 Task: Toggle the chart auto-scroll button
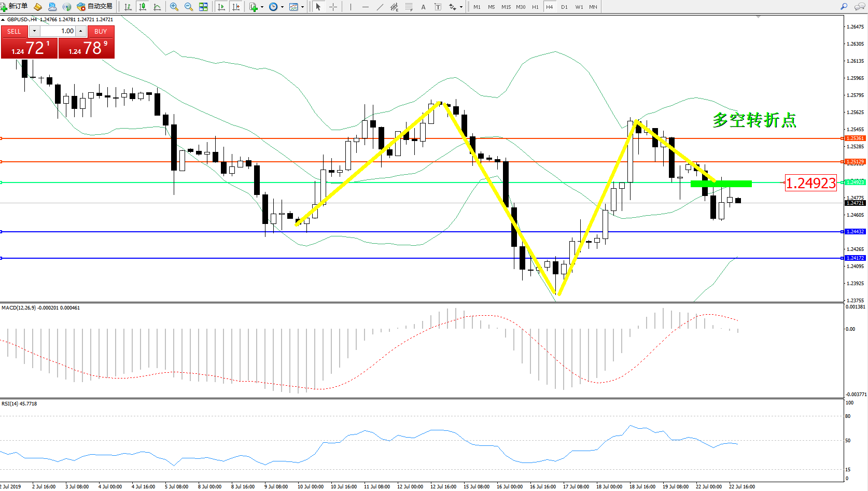click(x=221, y=7)
